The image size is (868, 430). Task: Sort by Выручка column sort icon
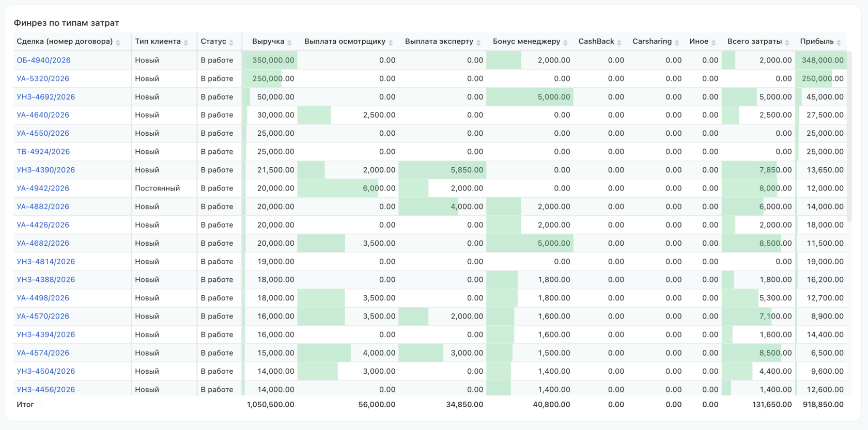289,42
